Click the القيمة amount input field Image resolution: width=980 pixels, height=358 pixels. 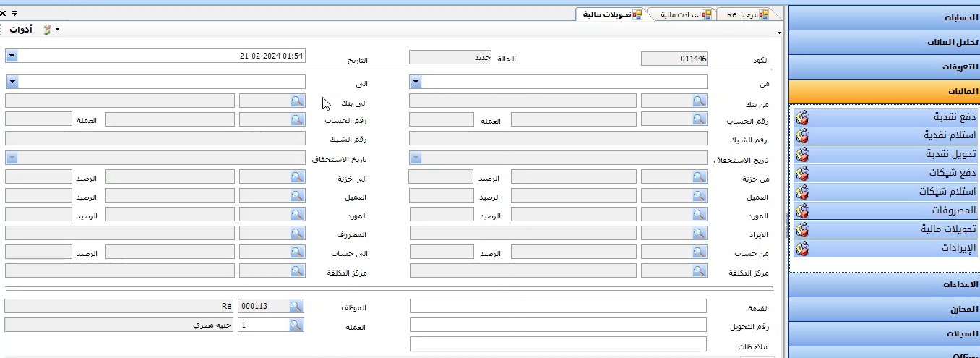pos(558,306)
